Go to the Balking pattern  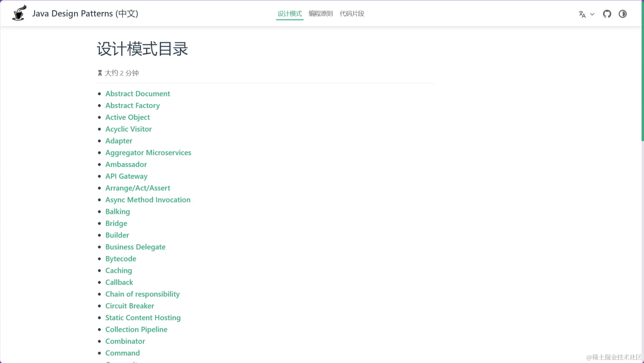[x=118, y=211]
